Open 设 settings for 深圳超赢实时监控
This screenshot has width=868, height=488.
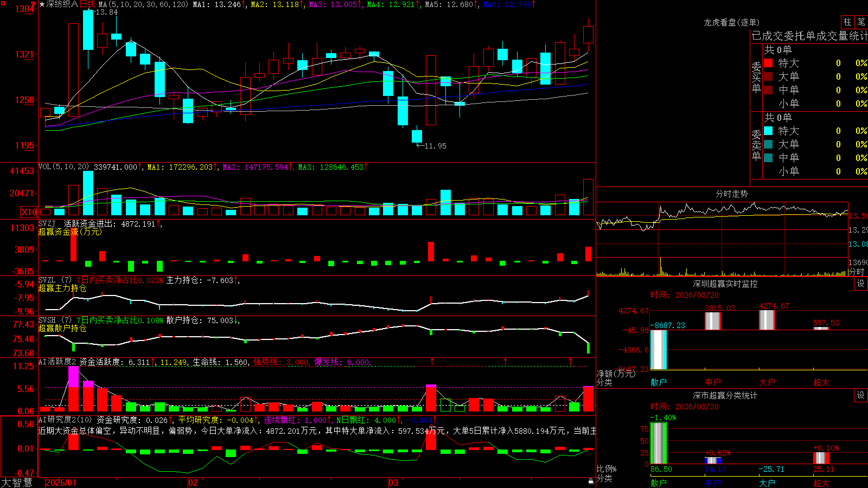click(x=861, y=284)
